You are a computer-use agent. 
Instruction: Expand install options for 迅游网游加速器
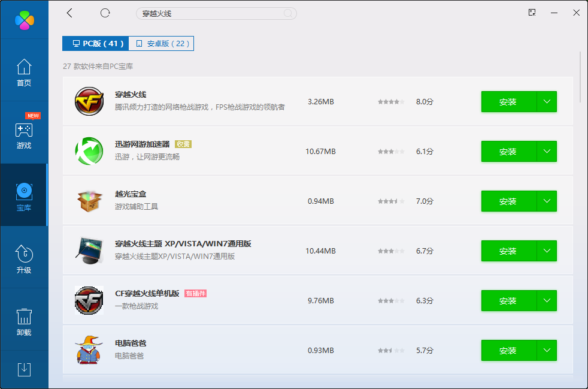pyautogui.click(x=547, y=151)
